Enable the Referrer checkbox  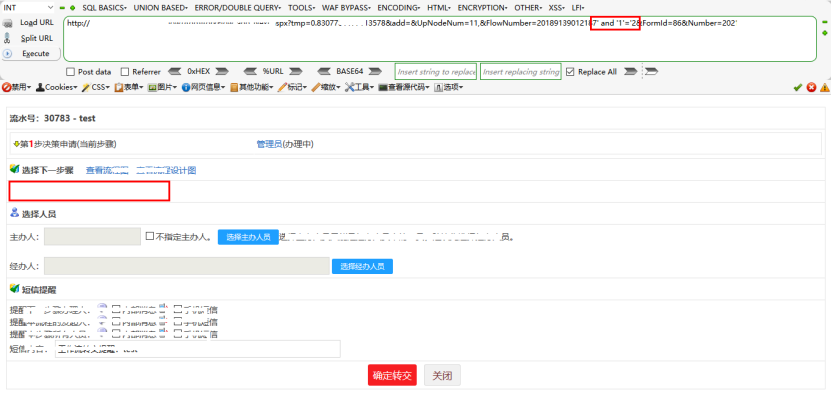coord(125,72)
